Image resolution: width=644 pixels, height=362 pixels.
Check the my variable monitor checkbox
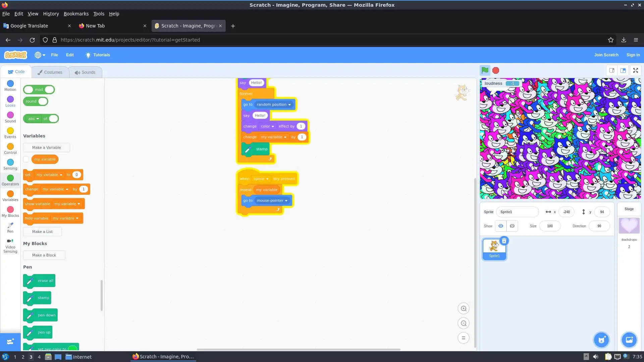(x=26, y=159)
